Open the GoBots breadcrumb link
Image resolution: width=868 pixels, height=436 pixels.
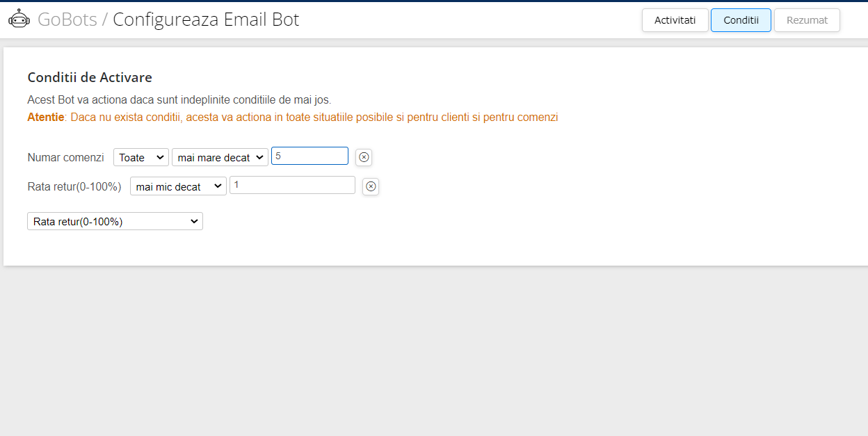pyautogui.click(x=67, y=19)
